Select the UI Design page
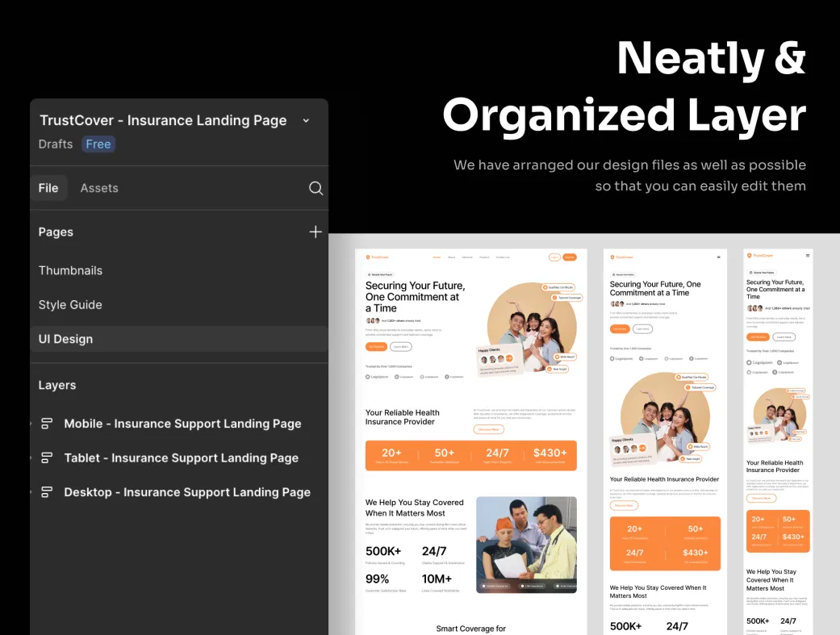This screenshot has height=635, width=840. 65,339
